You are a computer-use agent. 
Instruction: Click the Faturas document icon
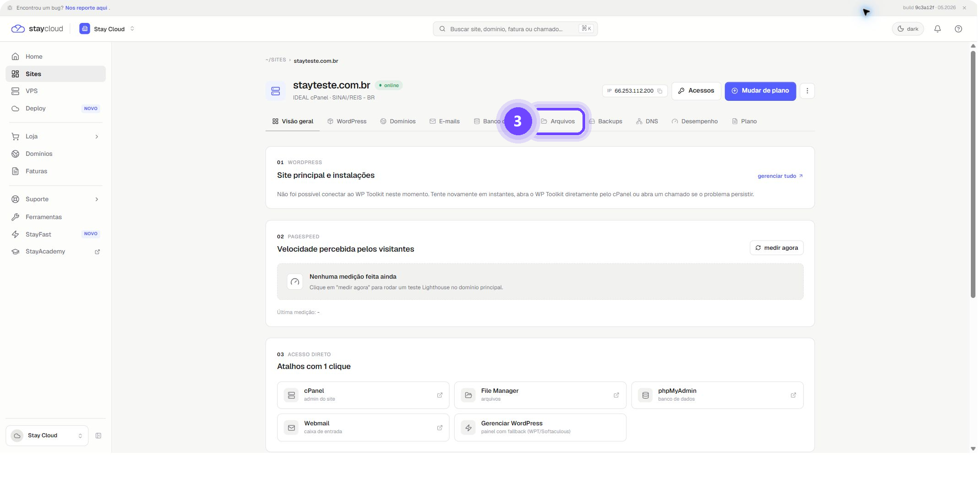coord(15,171)
